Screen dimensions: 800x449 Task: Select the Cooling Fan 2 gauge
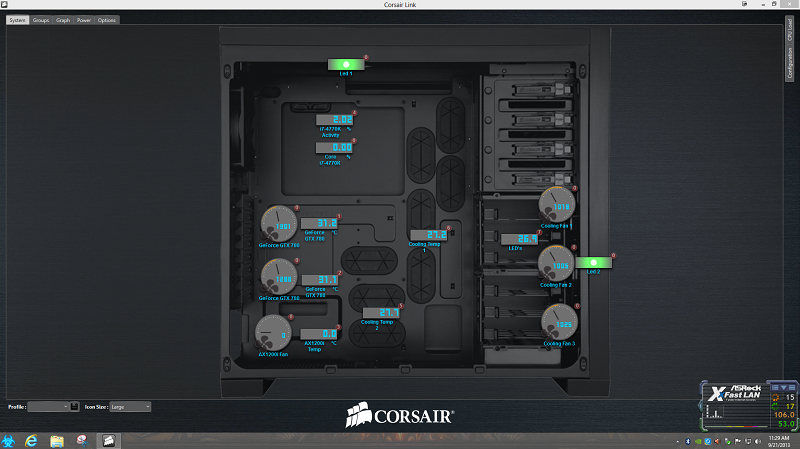pyautogui.click(x=556, y=264)
